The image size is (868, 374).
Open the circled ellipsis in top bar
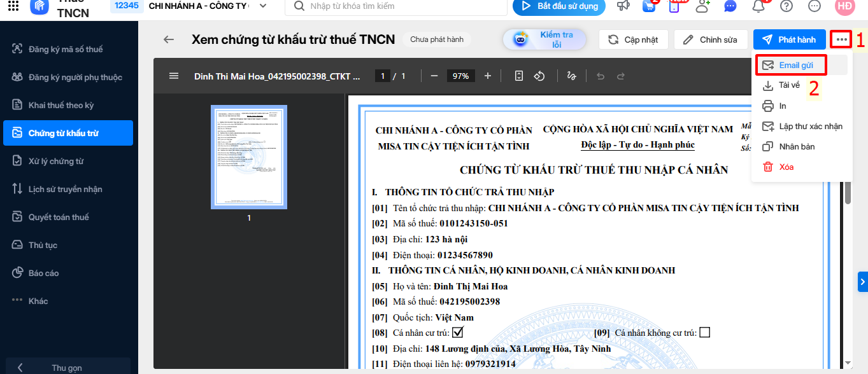[x=815, y=6]
